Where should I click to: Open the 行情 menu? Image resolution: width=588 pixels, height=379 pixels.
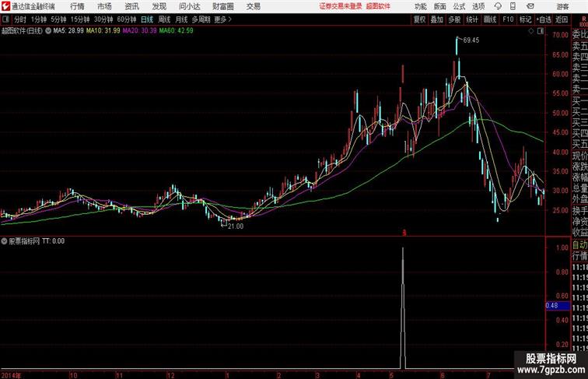point(77,6)
